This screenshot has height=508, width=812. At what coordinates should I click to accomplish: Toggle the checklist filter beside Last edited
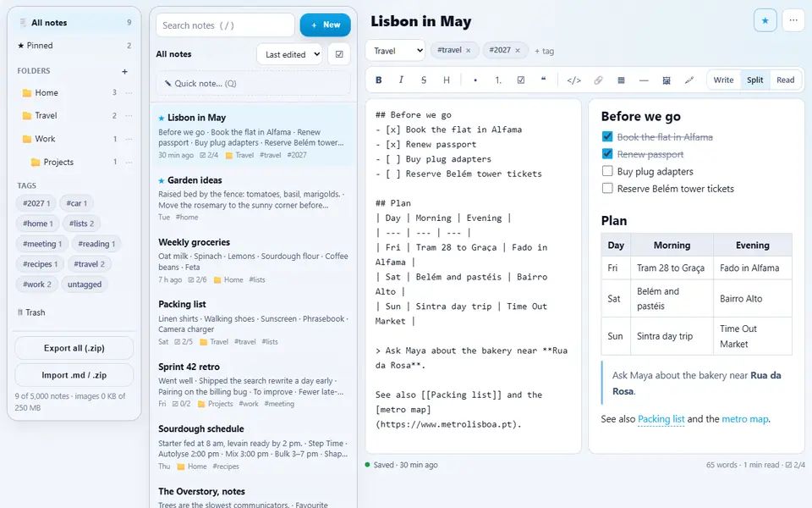339,54
